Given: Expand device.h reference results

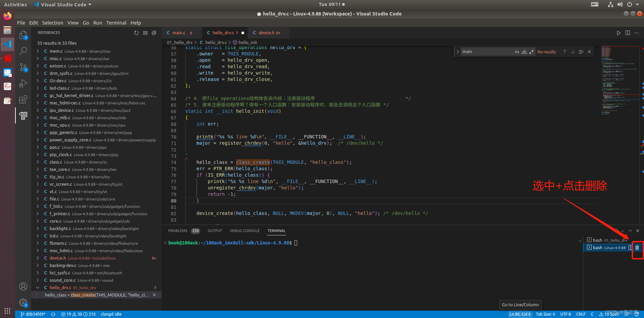Looking at the screenshot, I should click(38, 258).
